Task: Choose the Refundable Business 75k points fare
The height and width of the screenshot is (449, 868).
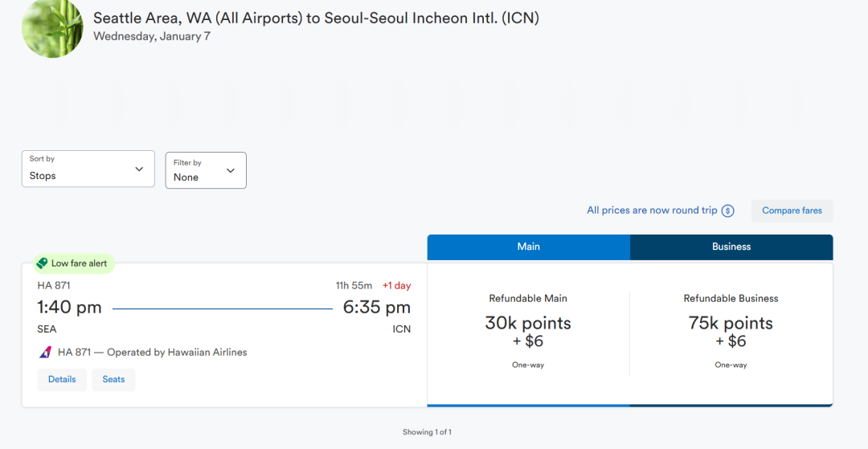Action: coord(731,332)
